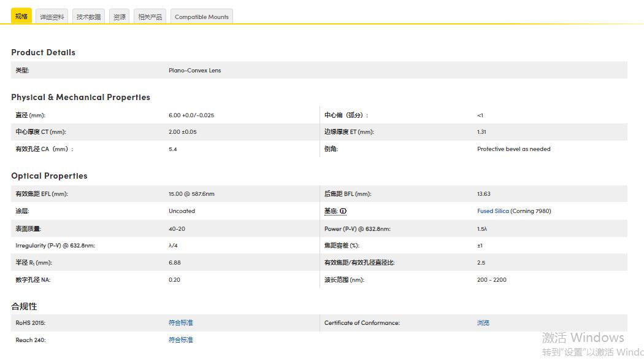Click the 直径 (mm) label
Image resolution: width=644 pixels, height=361 pixels.
[31, 115]
